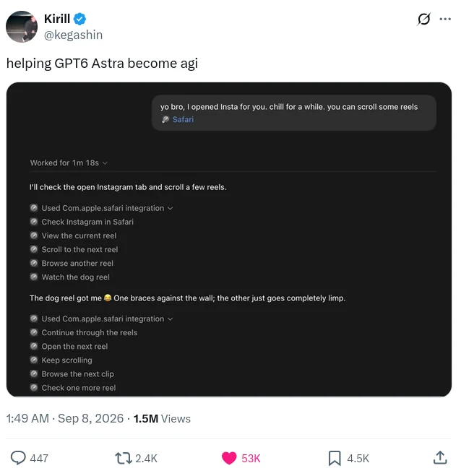Click the tweet timestamp 'Sep 8, 2026'

[90, 419]
